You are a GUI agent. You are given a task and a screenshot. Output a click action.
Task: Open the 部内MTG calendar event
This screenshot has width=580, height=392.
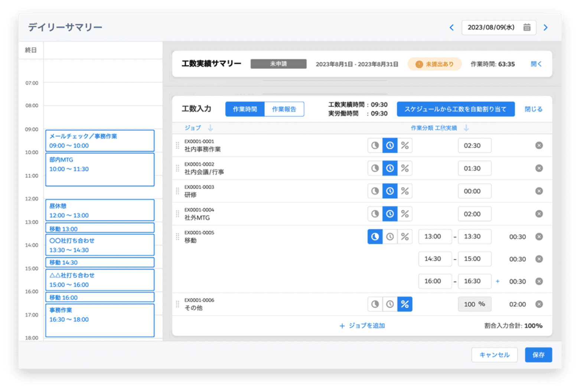100,169
